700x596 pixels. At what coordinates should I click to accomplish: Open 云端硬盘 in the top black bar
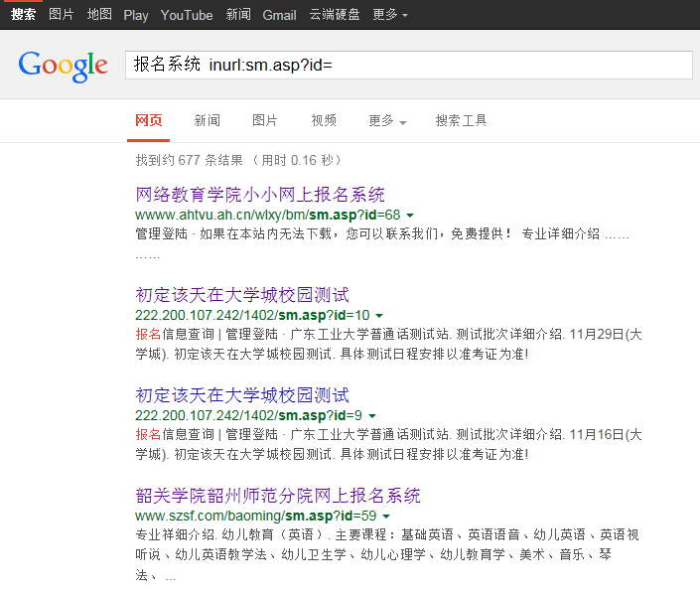335,14
